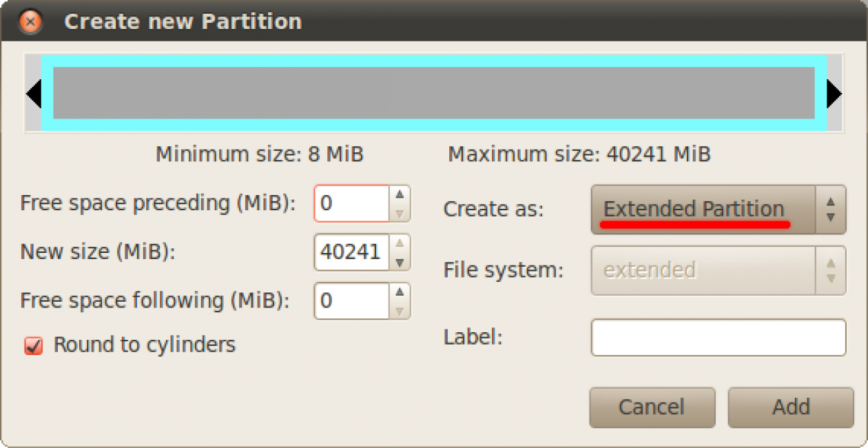Viewport: 868px width, 448px height.
Task: Increase the Free space preceding value
Action: point(400,194)
